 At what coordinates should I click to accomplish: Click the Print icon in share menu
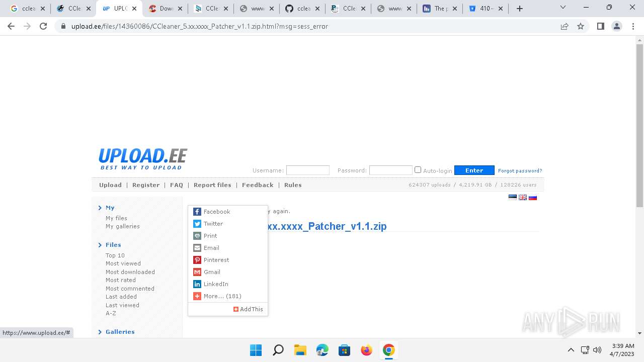197,236
